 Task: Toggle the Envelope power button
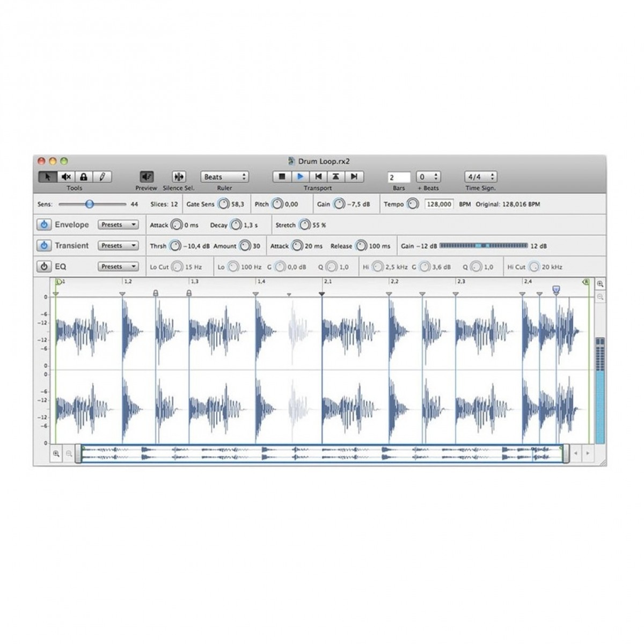point(44,225)
